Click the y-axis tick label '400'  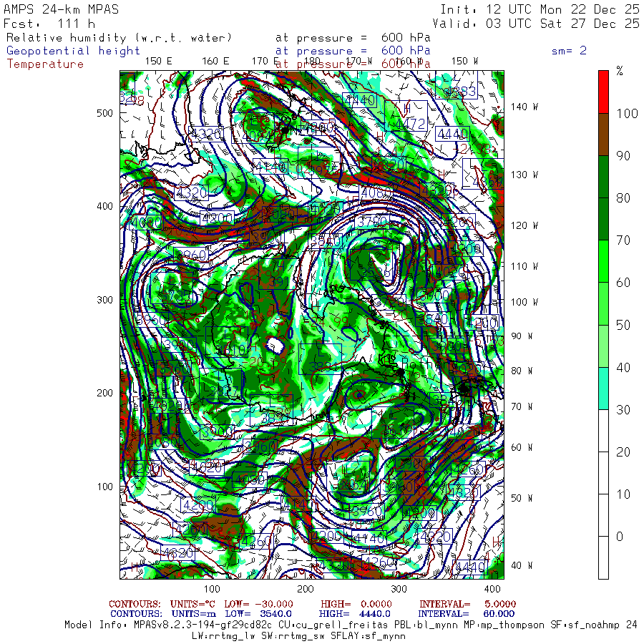click(104, 206)
